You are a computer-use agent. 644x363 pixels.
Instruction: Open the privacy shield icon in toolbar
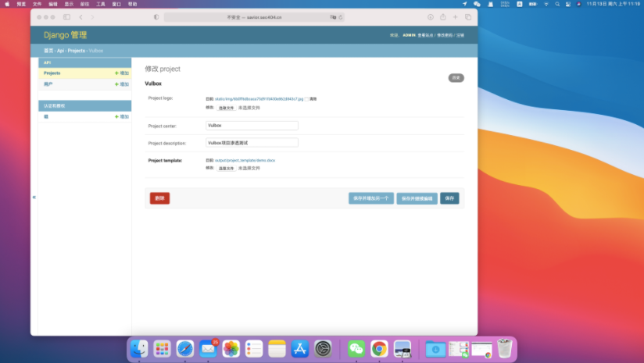coord(156,17)
